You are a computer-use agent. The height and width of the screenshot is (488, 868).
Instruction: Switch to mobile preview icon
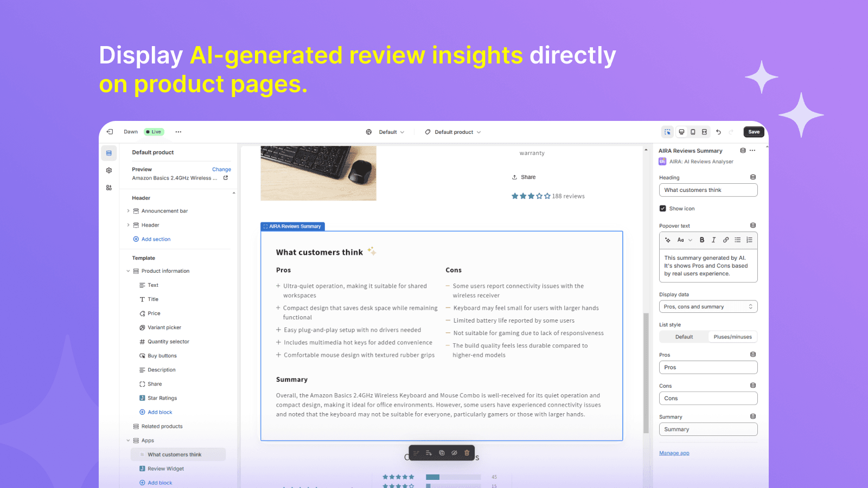693,132
